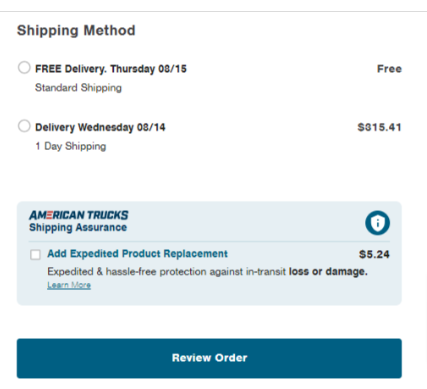This screenshot has height=389, width=427.
Task: Click the Shipping Assurance heading text
Action: 78,227
